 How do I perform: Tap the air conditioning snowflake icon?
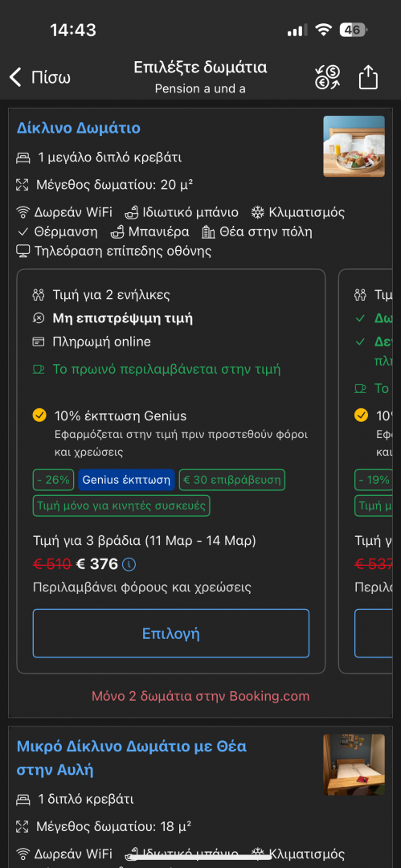(x=257, y=212)
